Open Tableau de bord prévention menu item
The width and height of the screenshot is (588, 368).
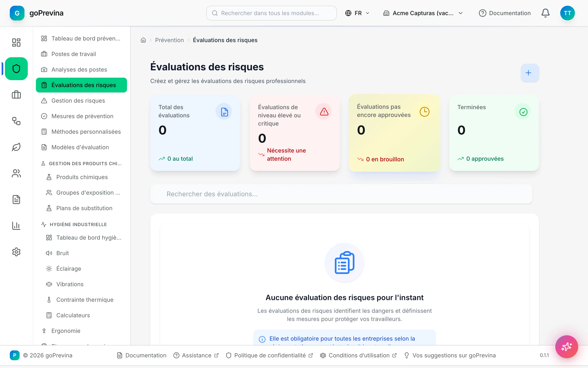coord(81,38)
